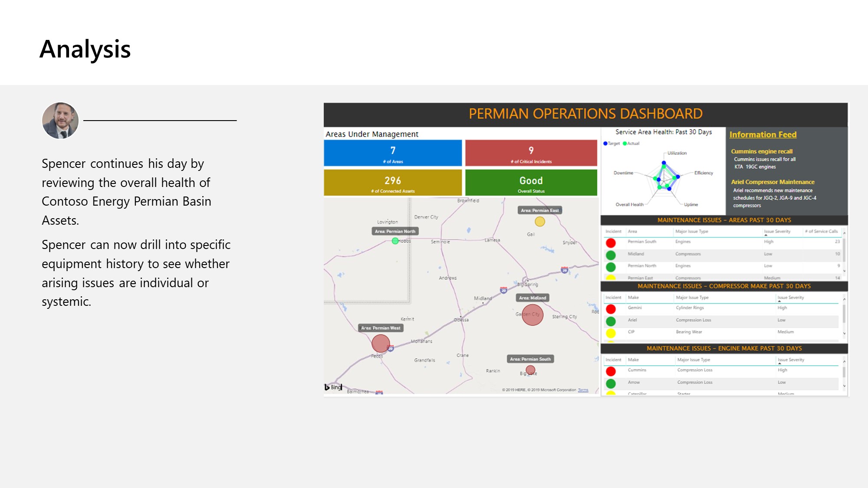Click the large red Midland area bubble
Image resolution: width=868 pixels, height=488 pixels.
point(533,315)
